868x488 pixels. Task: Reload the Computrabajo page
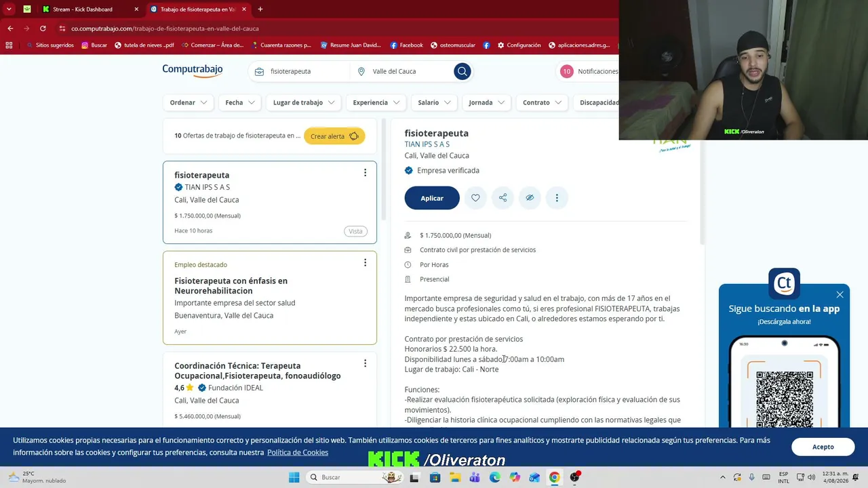tap(43, 28)
